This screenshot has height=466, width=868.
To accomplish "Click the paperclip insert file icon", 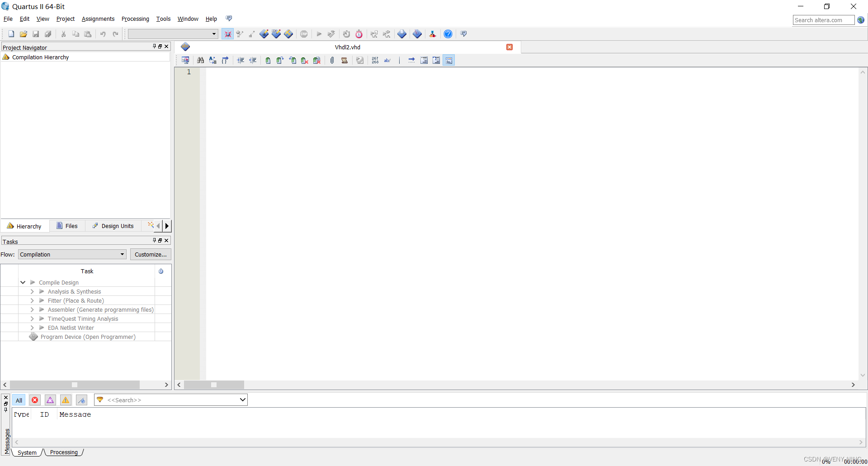I will tap(332, 60).
